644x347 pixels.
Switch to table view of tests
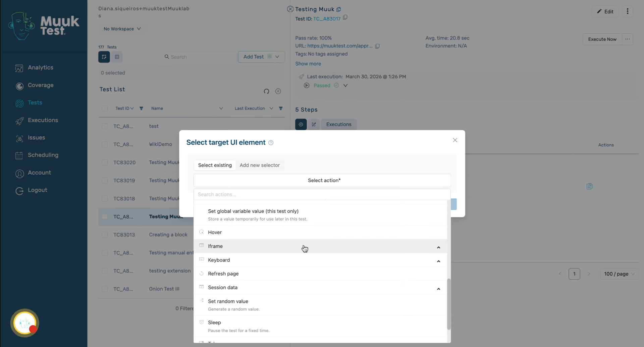pyautogui.click(x=117, y=57)
